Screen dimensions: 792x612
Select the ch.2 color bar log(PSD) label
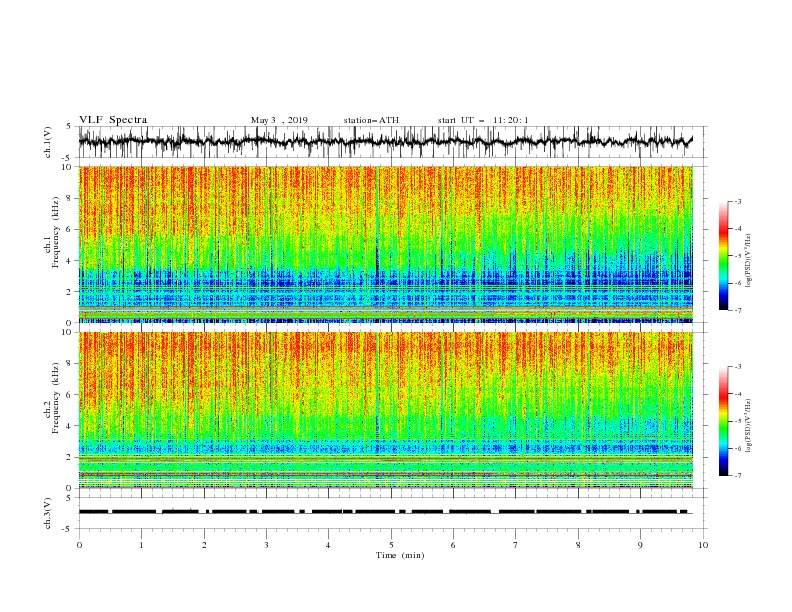[x=748, y=426]
